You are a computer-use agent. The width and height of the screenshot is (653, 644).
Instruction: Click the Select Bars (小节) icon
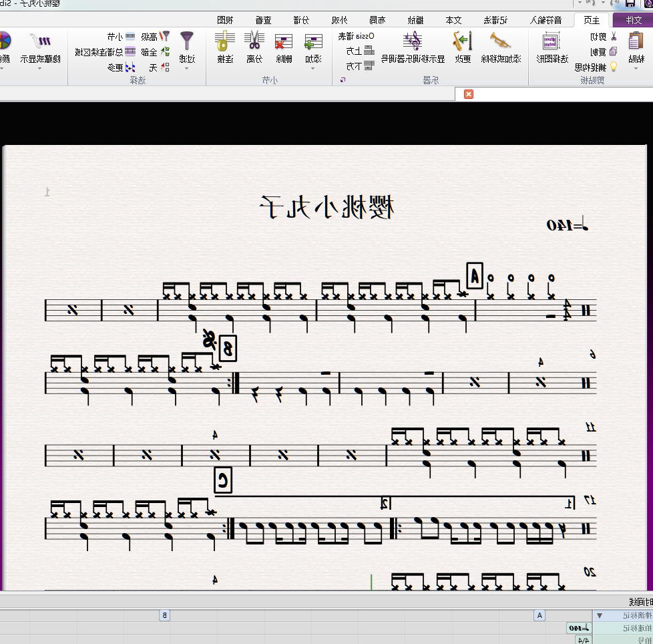(x=130, y=36)
